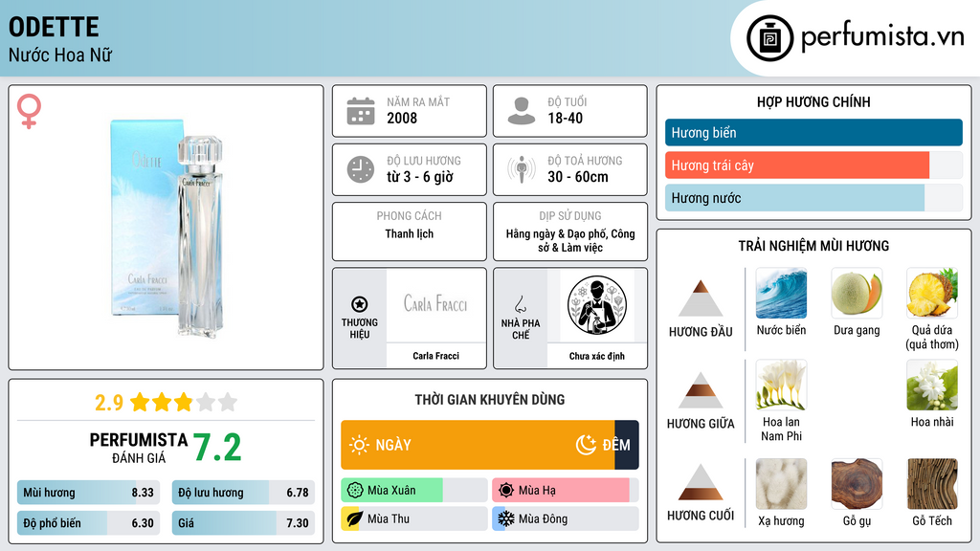Click the Mùa Hạ season bar

(x=566, y=491)
